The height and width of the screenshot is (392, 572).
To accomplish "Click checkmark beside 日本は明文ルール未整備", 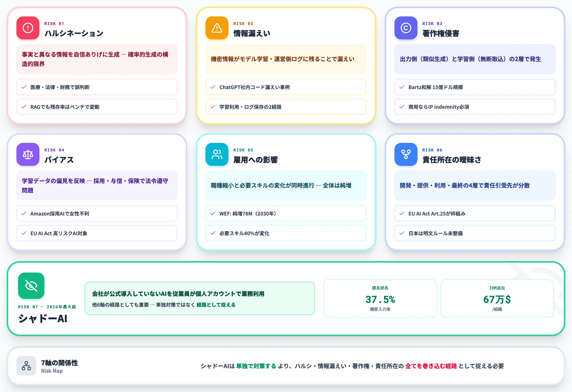I will coord(402,233).
